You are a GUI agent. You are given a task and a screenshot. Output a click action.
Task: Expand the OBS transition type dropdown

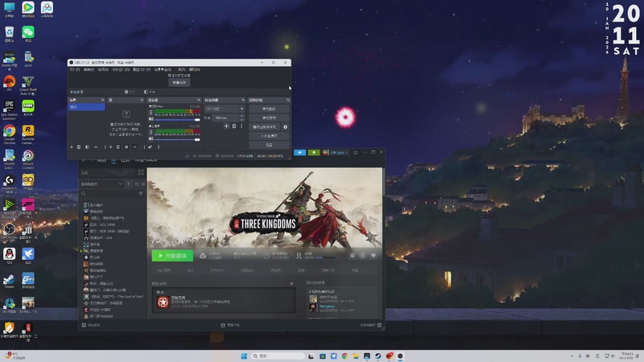coord(225,109)
